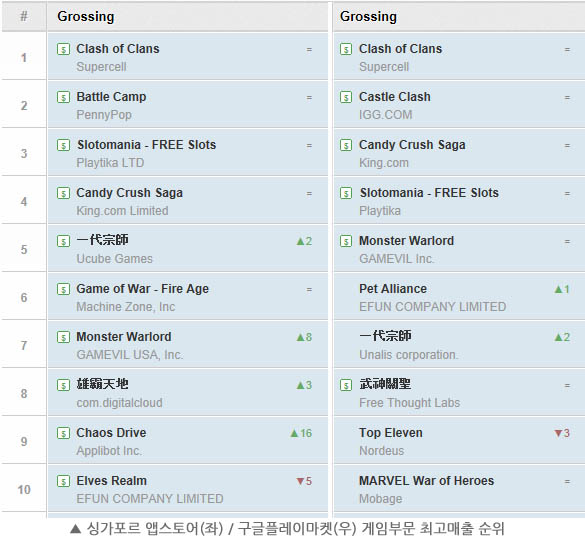Open Candy Crush Saga by King.com Limited
Viewport: 585px width, 537px height.
pos(129,193)
